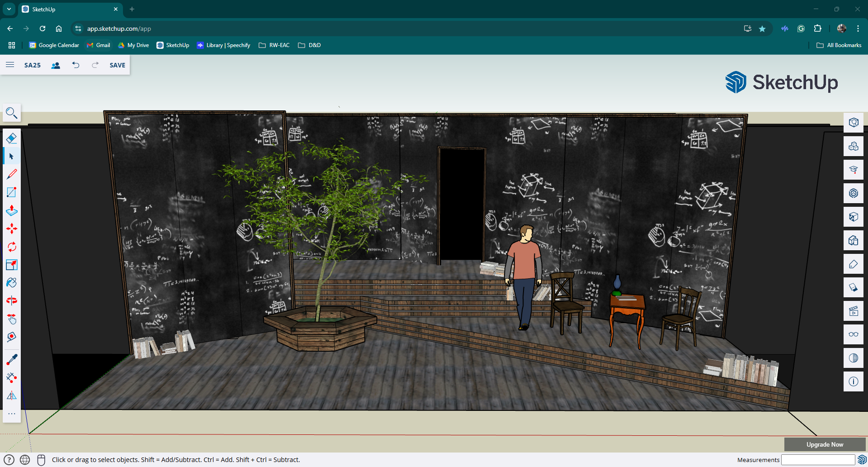Open the Gmail bookmark
Screen dimensions: 868x467
point(98,45)
